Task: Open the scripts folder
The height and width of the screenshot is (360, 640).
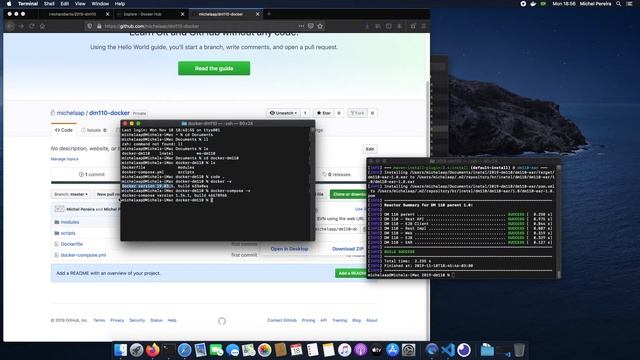Action: click(68, 233)
